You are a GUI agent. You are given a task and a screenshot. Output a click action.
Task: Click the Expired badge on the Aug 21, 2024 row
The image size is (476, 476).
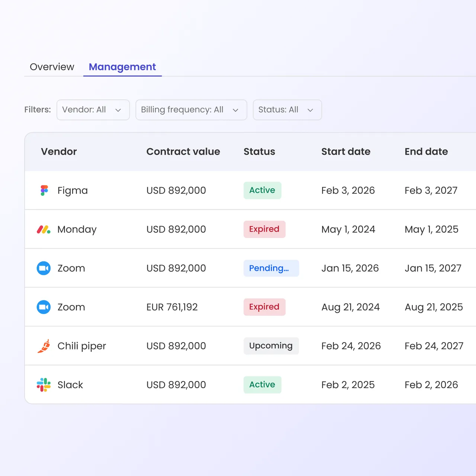pyautogui.click(x=264, y=307)
